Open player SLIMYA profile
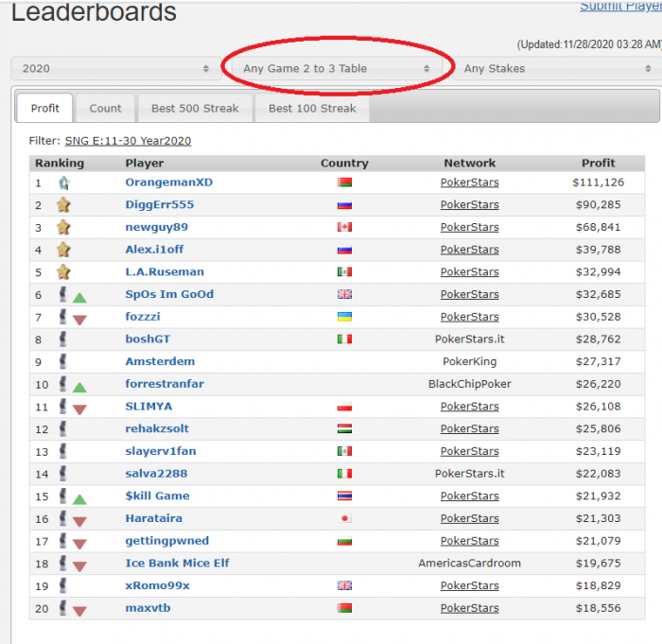This screenshot has width=662, height=644. click(x=148, y=407)
